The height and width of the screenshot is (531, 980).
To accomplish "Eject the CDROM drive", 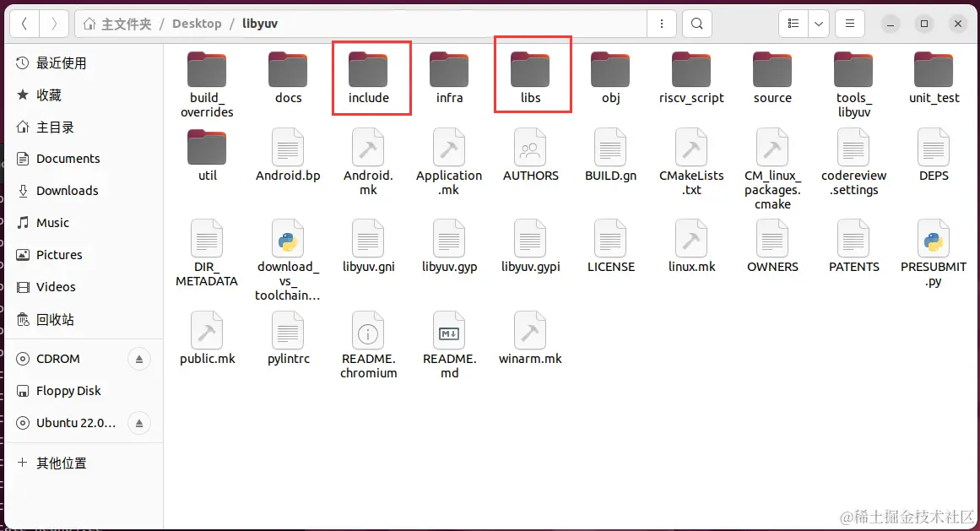I will tap(139, 360).
